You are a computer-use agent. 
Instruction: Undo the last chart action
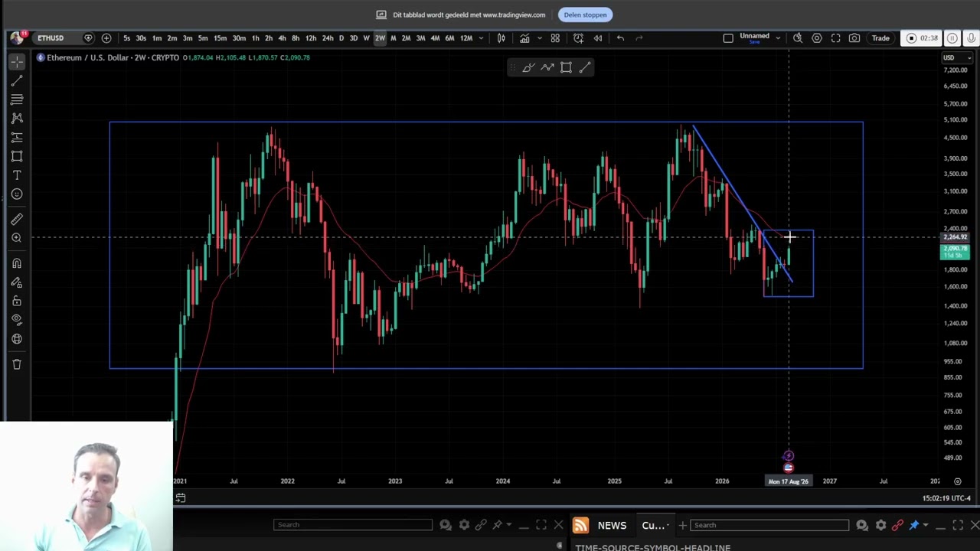coord(620,38)
